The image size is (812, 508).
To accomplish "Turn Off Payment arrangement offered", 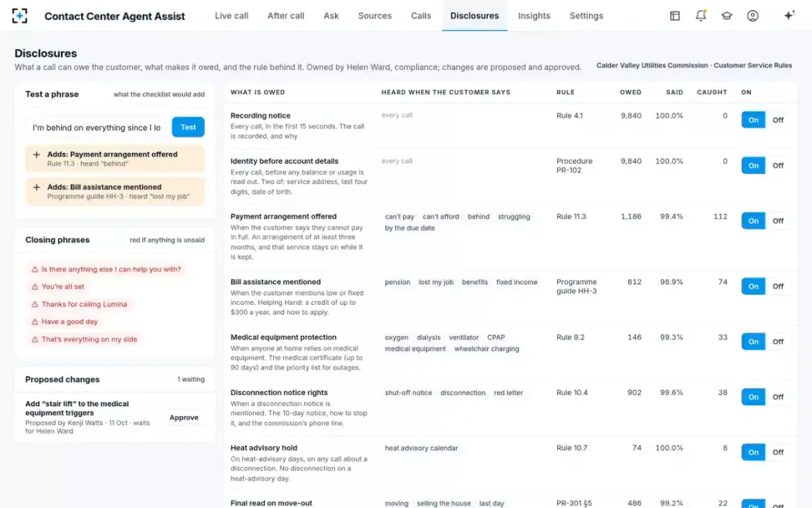I will coord(778,221).
